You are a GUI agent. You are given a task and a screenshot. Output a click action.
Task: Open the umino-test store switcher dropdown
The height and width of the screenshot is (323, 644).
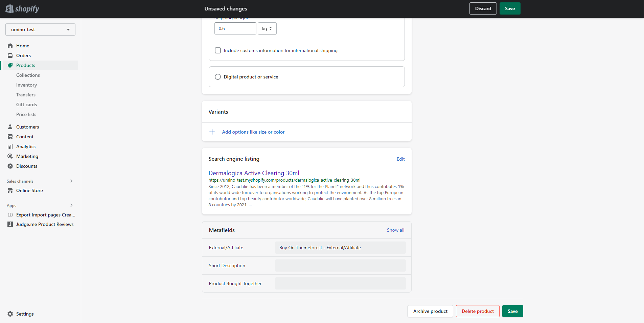(x=40, y=29)
